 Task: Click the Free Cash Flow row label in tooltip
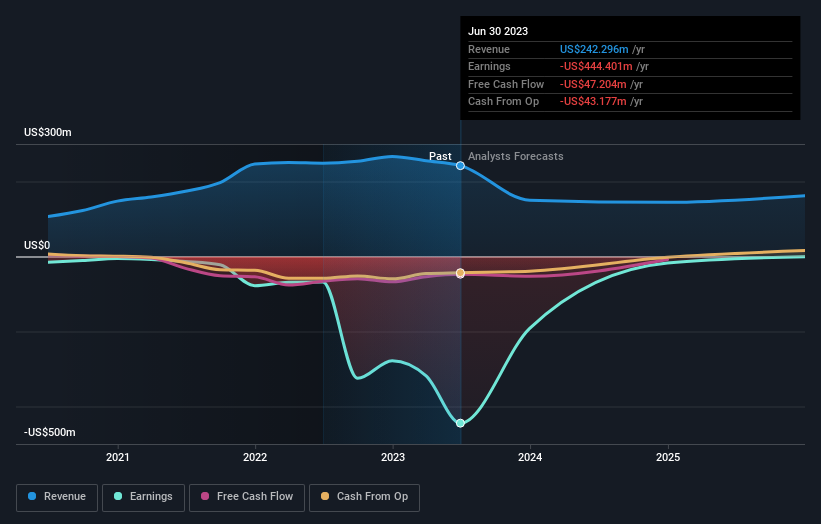(x=506, y=84)
